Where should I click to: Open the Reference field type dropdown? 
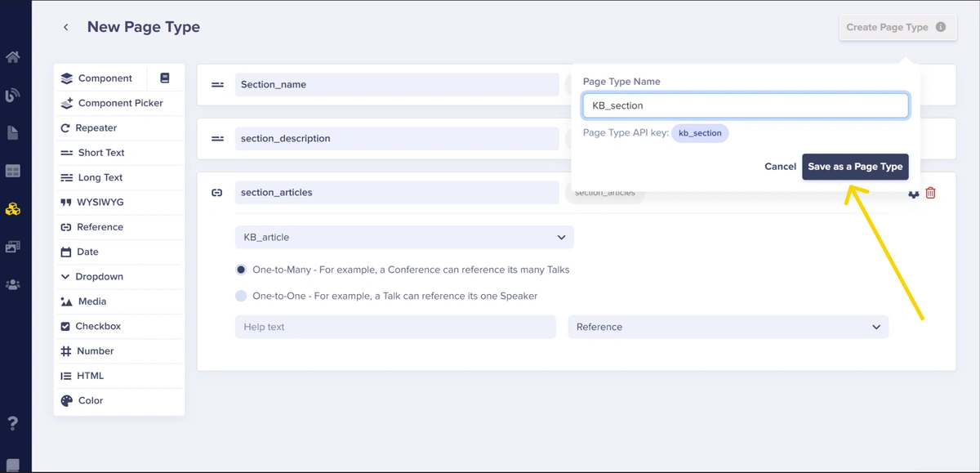(728, 327)
